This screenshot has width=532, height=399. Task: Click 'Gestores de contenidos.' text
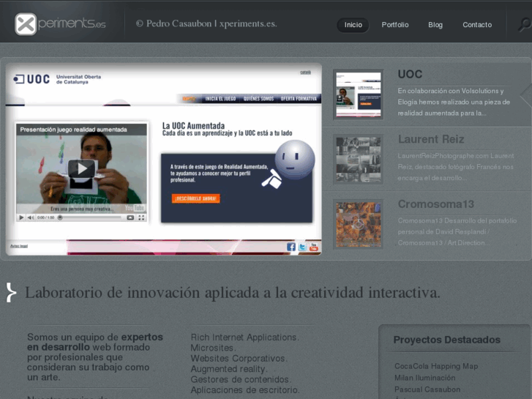tap(241, 379)
